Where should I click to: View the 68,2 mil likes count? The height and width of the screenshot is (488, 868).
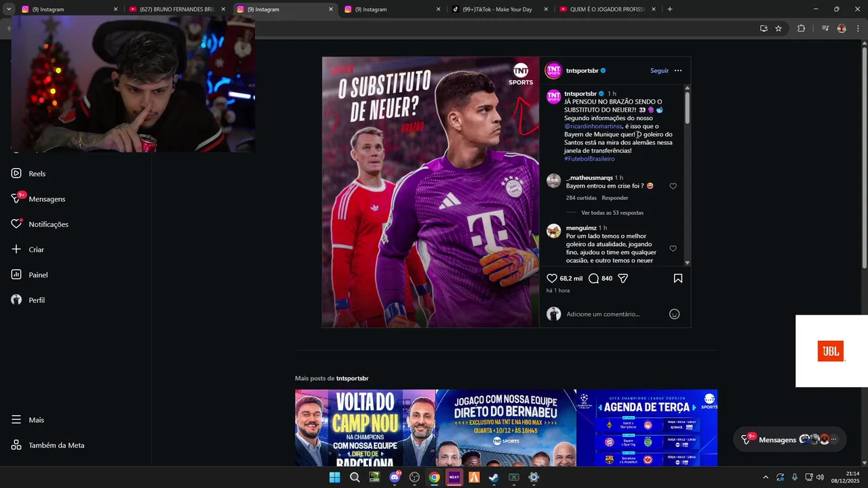click(571, 279)
